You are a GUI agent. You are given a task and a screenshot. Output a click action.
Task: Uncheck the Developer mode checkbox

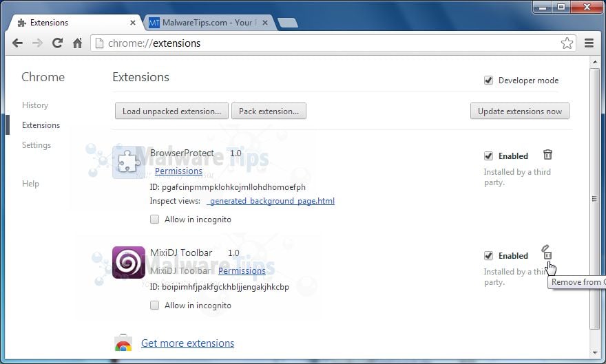[488, 81]
